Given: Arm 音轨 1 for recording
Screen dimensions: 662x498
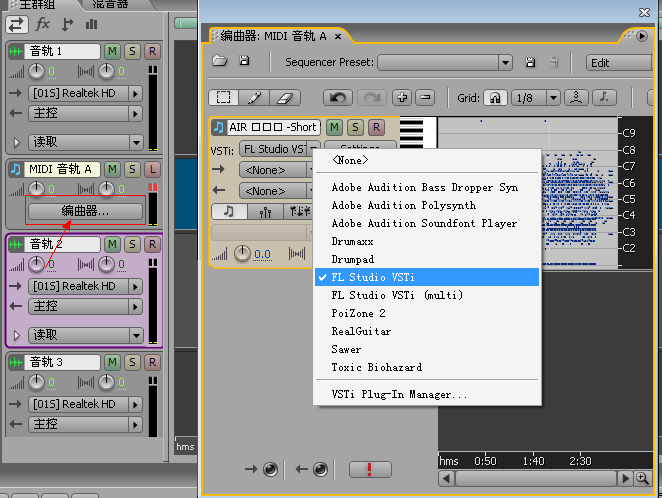Looking at the screenshot, I should pyautogui.click(x=152, y=51).
